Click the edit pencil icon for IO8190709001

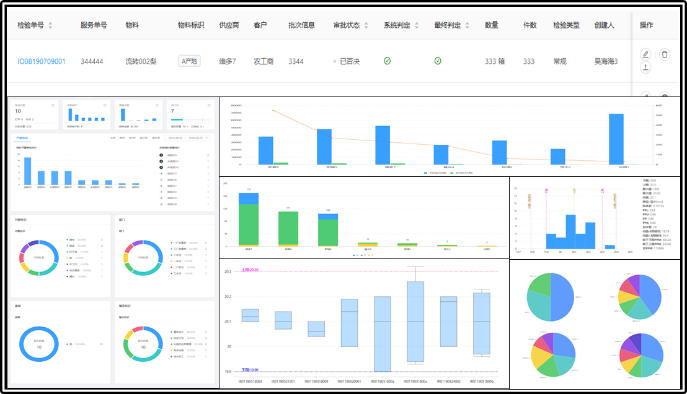pyautogui.click(x=645, y=54)
